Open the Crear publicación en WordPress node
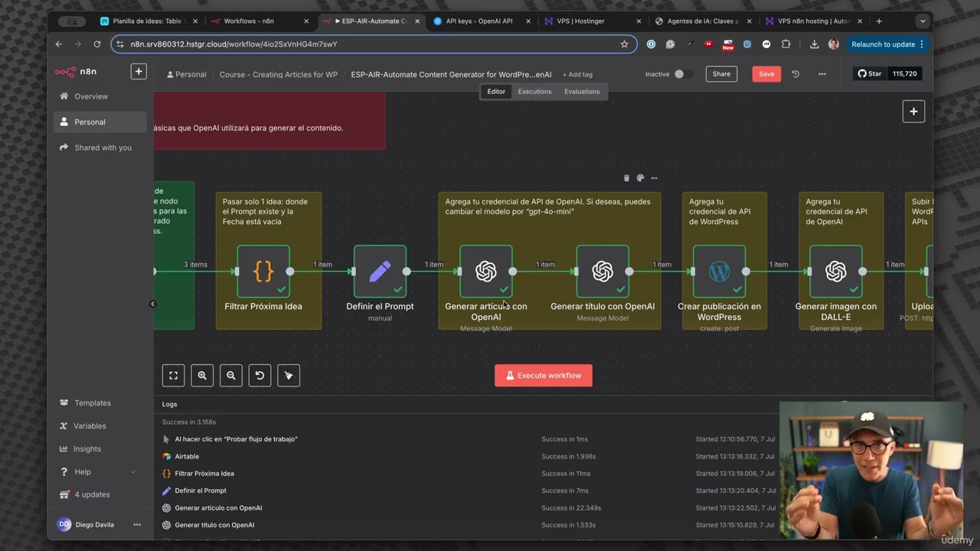 (x=719, y=271)
